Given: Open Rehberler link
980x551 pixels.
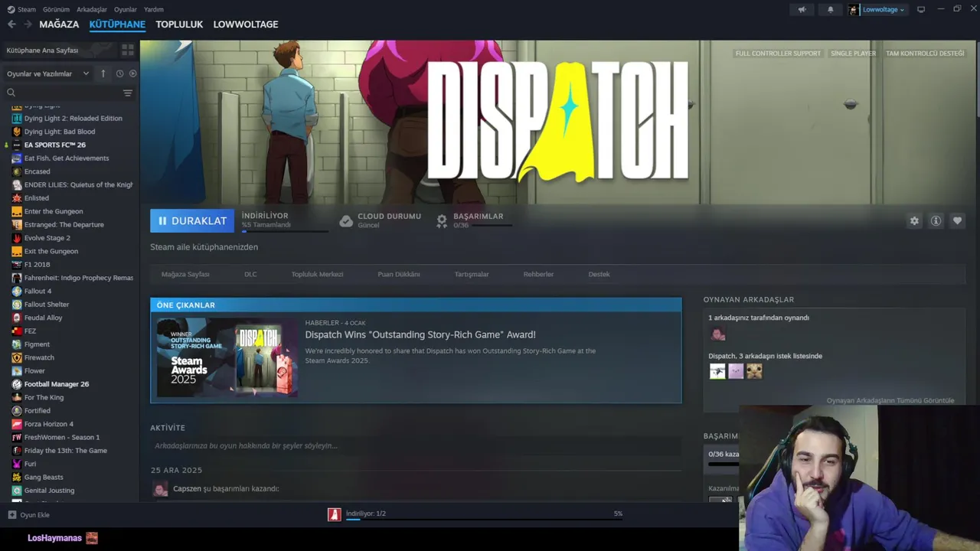Looking at the screenshot, I should [538, 274].
